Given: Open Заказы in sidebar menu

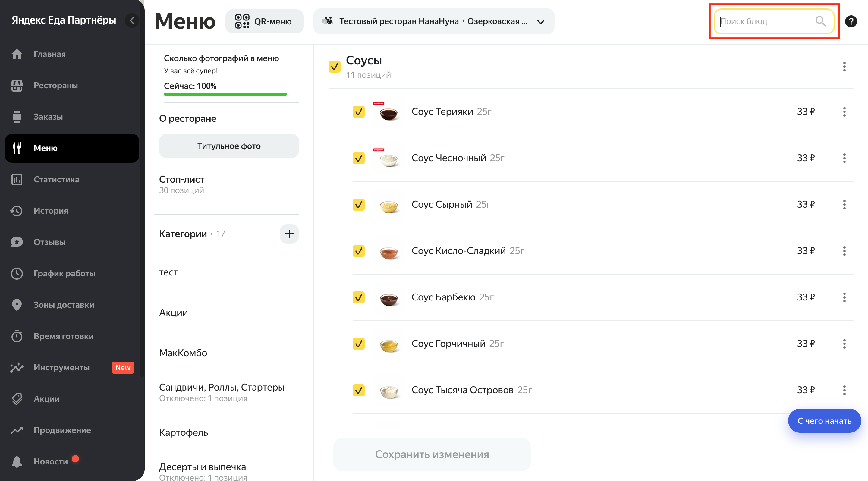Looking at the screenshot, I should (x=72, y=117).
